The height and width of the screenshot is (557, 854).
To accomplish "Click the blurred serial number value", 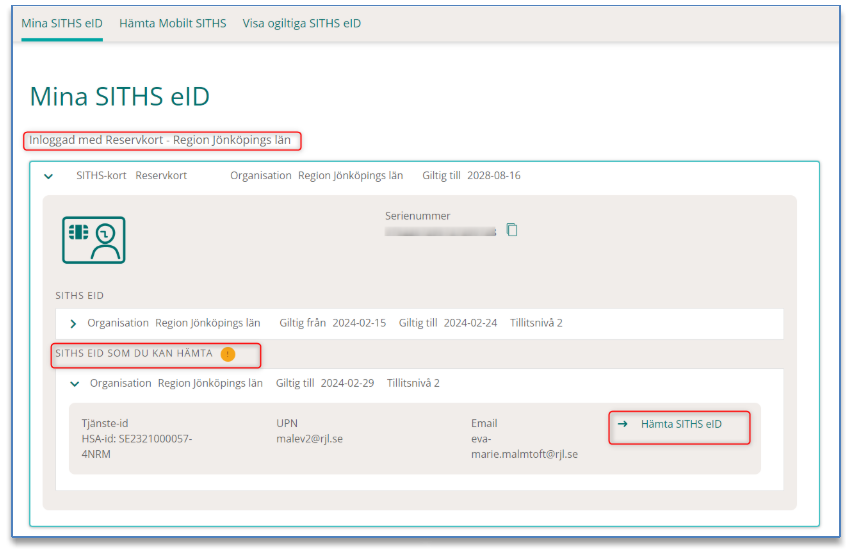I will pyautogui.click(x=440, y=231).
